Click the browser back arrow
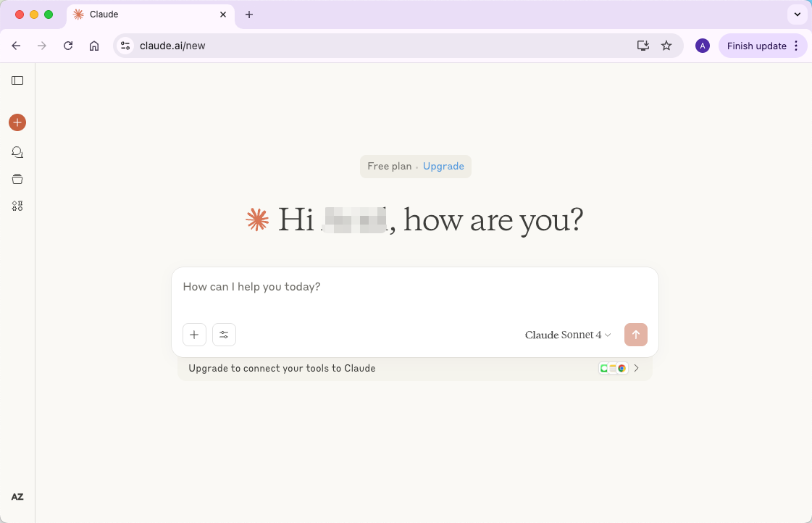This screenshot has width=812, height=523. click(16, 46)
